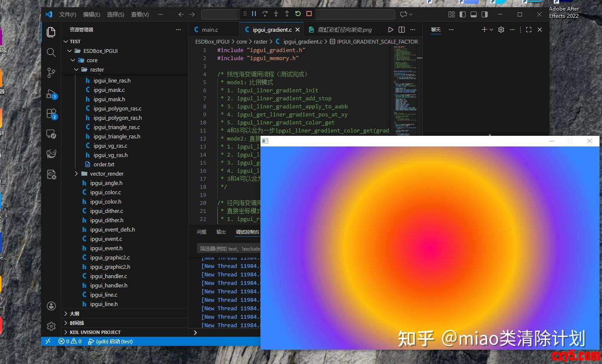Restart the debug session (green arrow)
The width and height of the screenshot is (602, 364).
[298, 14]
